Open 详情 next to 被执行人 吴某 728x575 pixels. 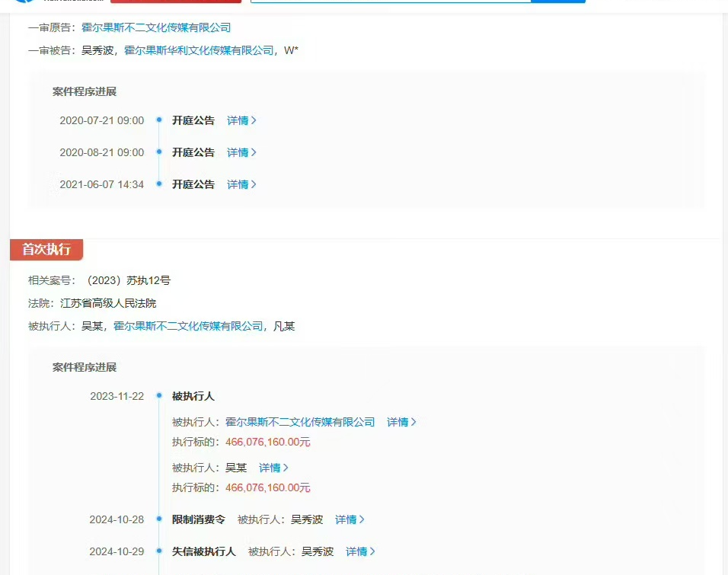tap(273, 468)
